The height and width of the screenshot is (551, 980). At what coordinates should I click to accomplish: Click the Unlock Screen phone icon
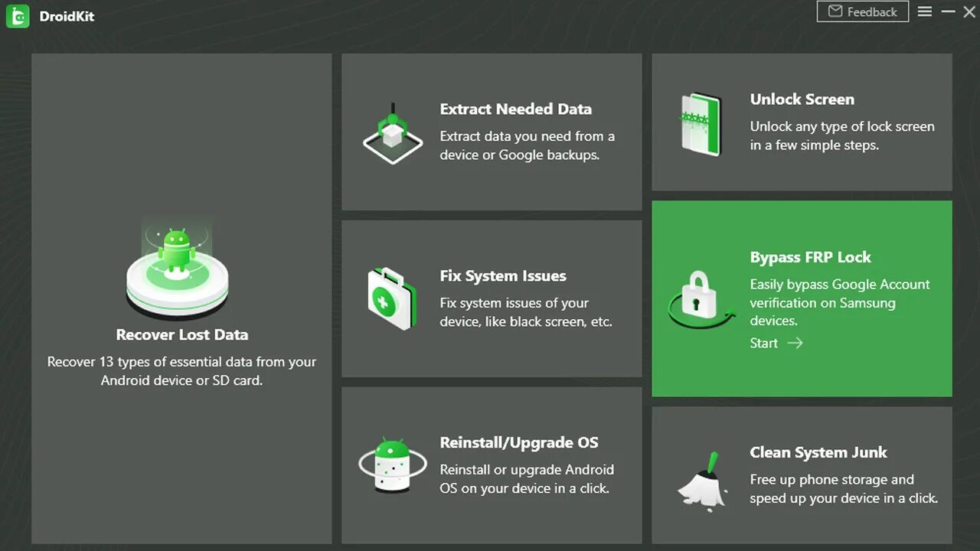701,124
